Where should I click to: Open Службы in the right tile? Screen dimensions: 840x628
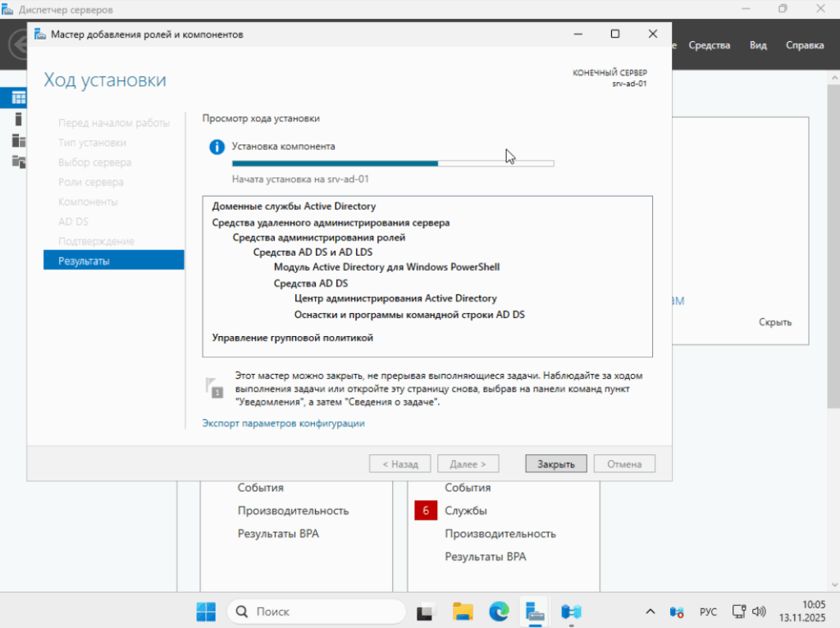pyautogui.click(x=466, y=511)
